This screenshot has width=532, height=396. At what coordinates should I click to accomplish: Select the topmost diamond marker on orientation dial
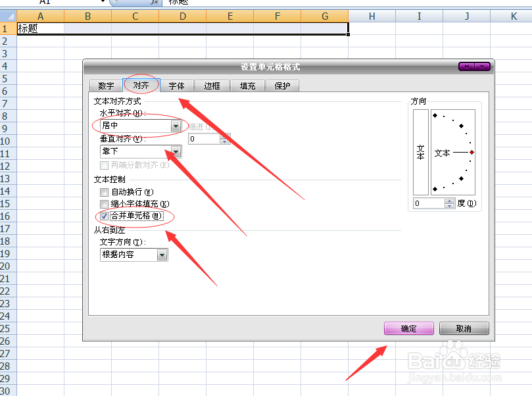pyautogui.click(x=435, y=116)
